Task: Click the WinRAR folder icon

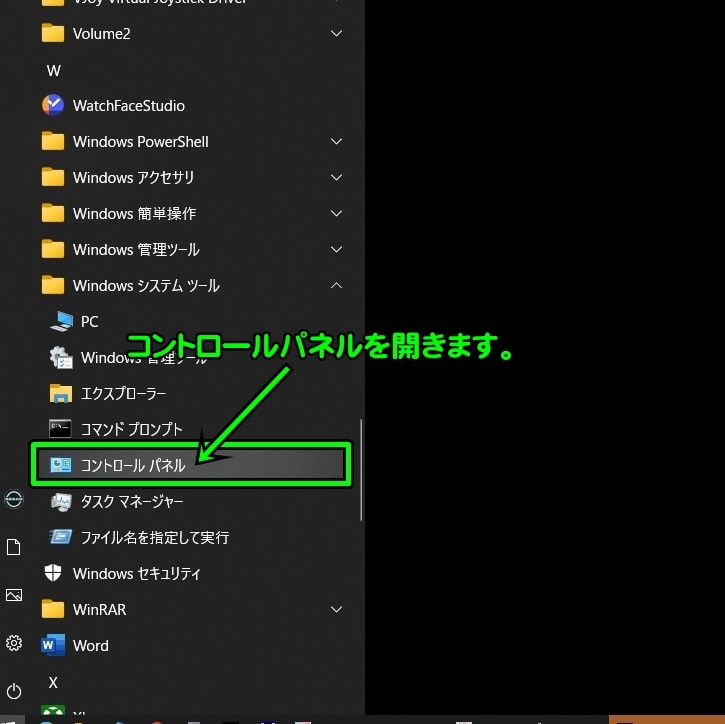Action: coord(53,609)
